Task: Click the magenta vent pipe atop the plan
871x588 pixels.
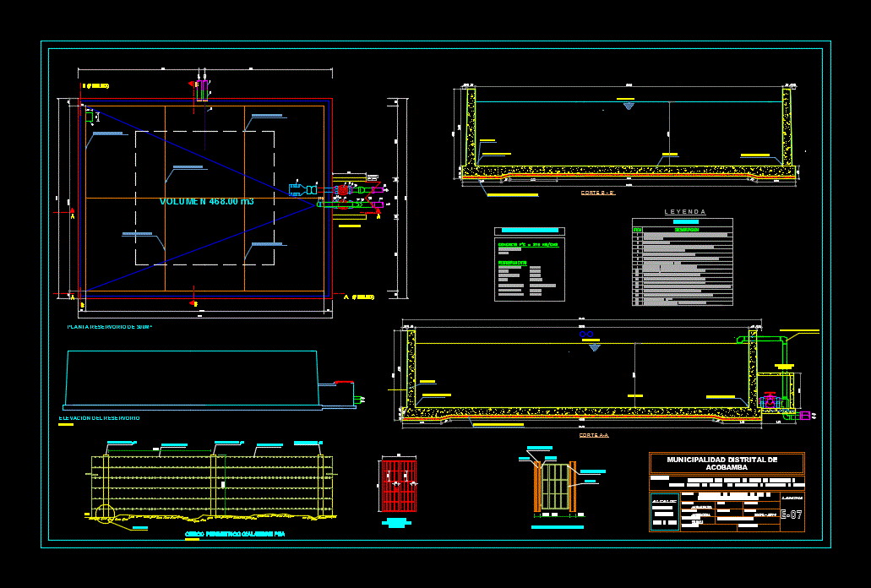Action: point(202,90)
